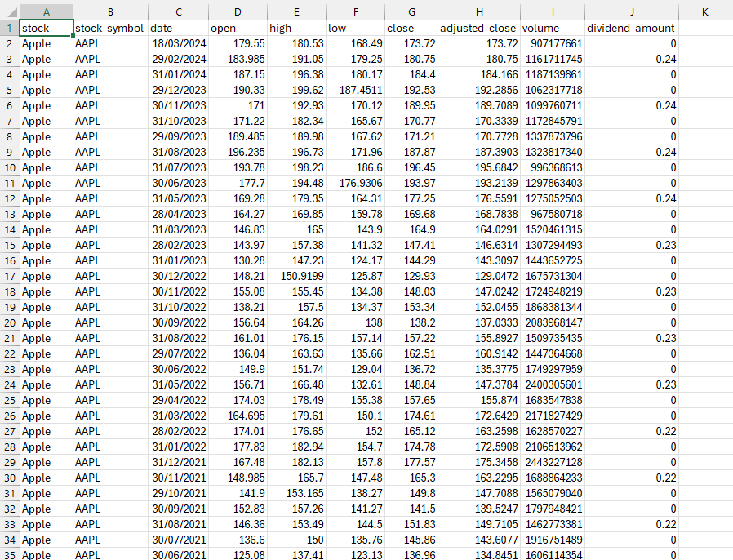Click the 'stock_symbol' header cell
This screenshot has height=560, width=733.
tap(110, 28)
